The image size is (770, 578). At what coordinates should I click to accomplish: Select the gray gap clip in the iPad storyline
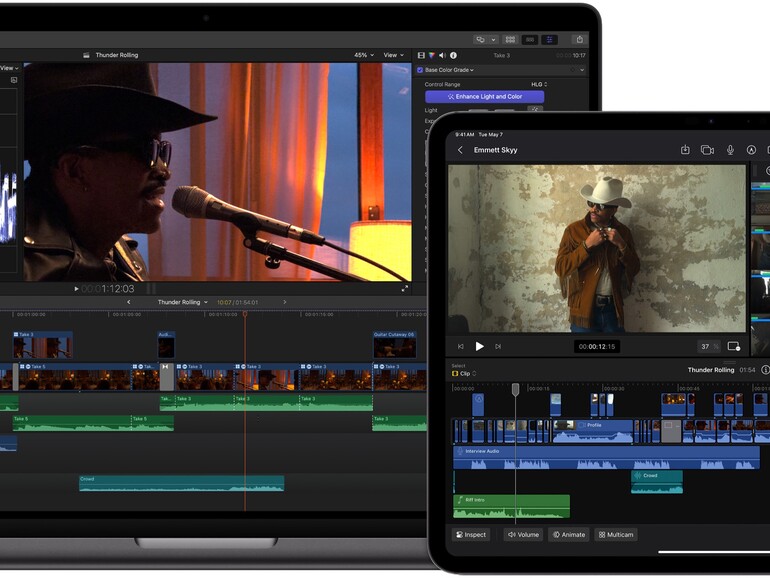pyautogui.click(x=671, y=431)
